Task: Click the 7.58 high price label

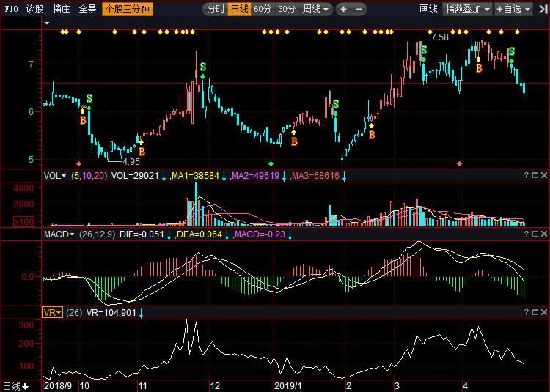Action: (x=440, y=37)
